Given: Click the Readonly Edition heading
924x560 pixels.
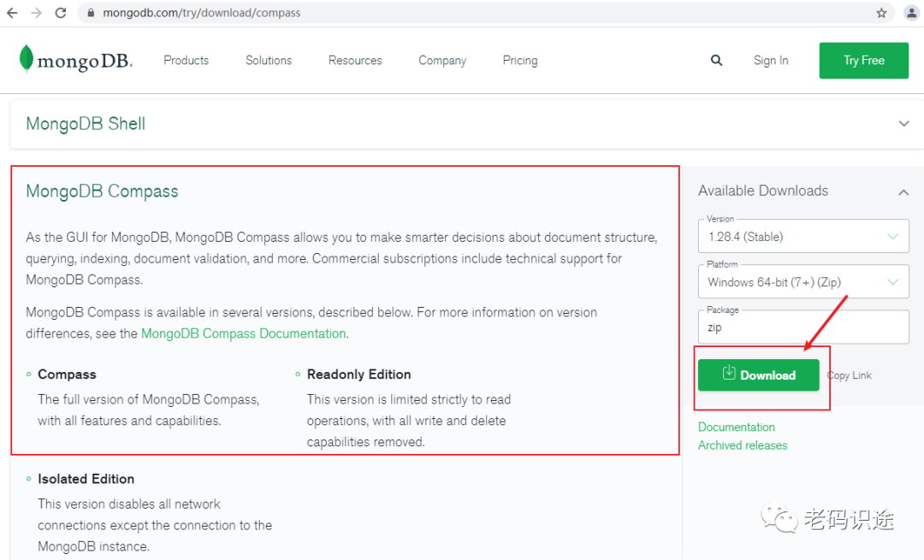Looking at the screenshot, I should click(x=358, y=374).
